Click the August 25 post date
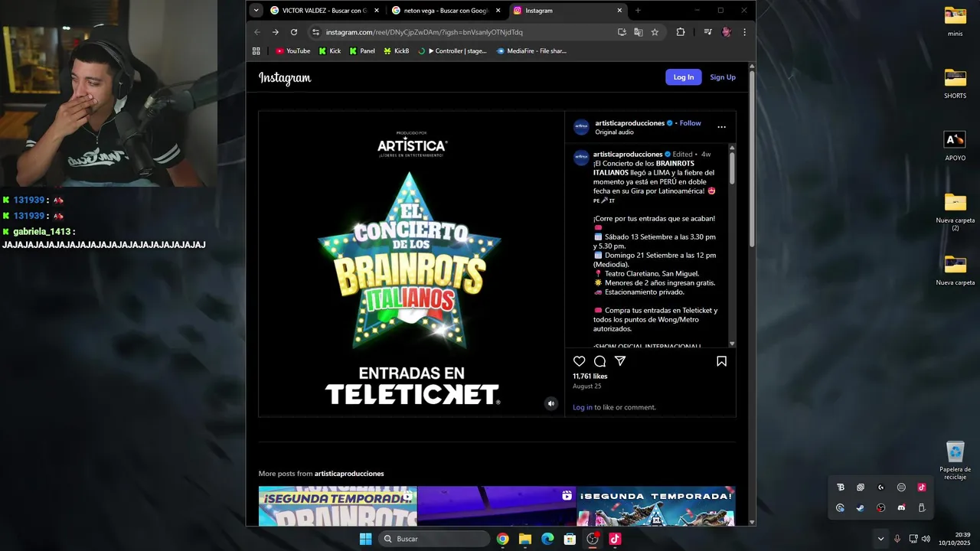The height and width of the screenshot is (551, 980). [587, 386]
